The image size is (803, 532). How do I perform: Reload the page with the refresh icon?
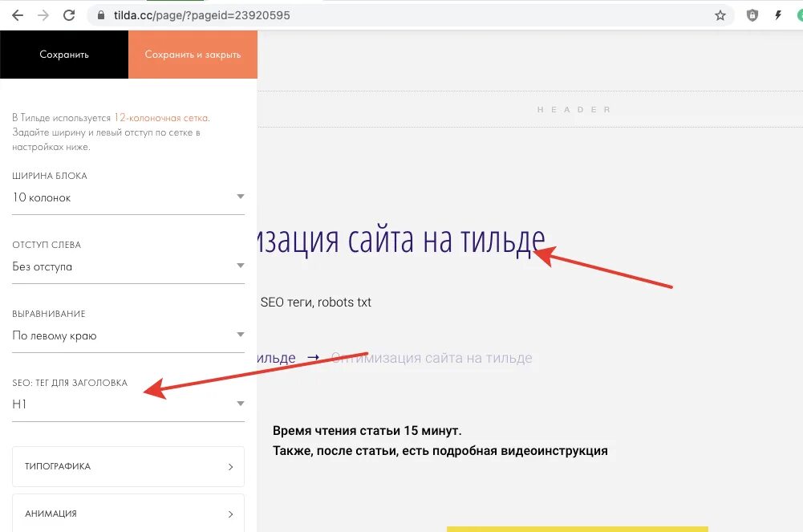69,15
